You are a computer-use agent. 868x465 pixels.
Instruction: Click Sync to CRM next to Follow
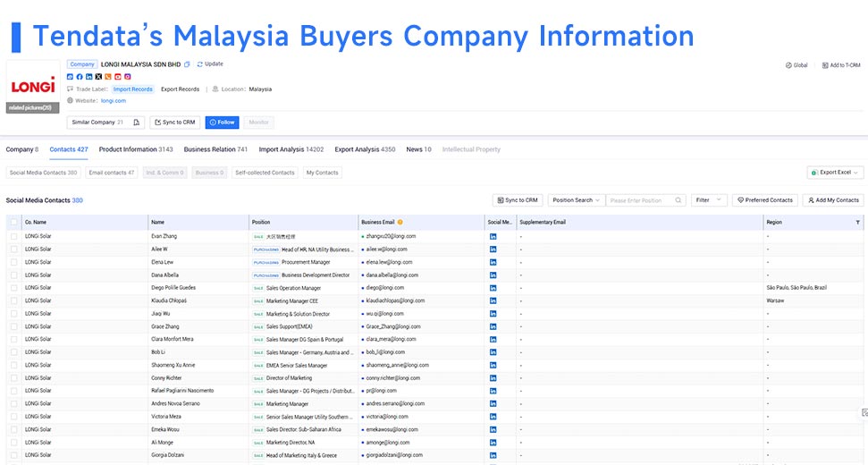[175, 123]
